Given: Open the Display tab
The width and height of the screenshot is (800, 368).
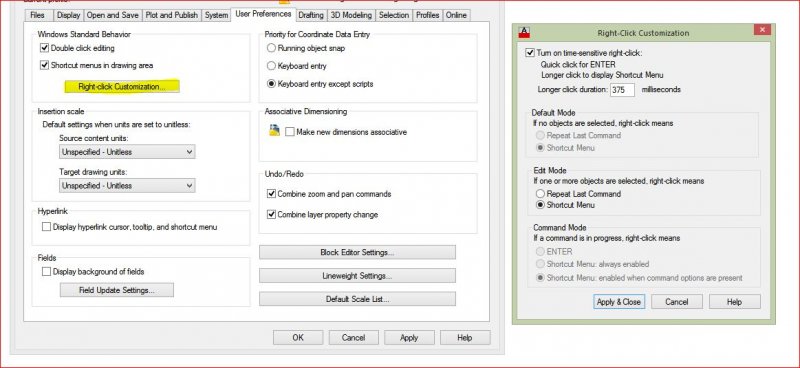Looking at the screenshot, I should click(68, 15).
